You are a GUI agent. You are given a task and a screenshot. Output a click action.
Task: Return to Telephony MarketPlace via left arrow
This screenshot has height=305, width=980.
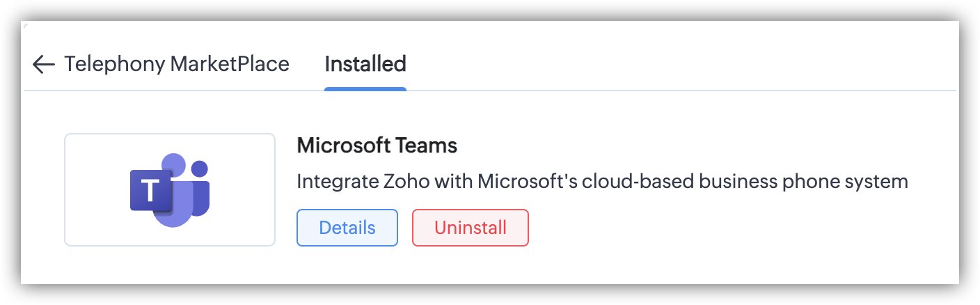click(43, 65)
